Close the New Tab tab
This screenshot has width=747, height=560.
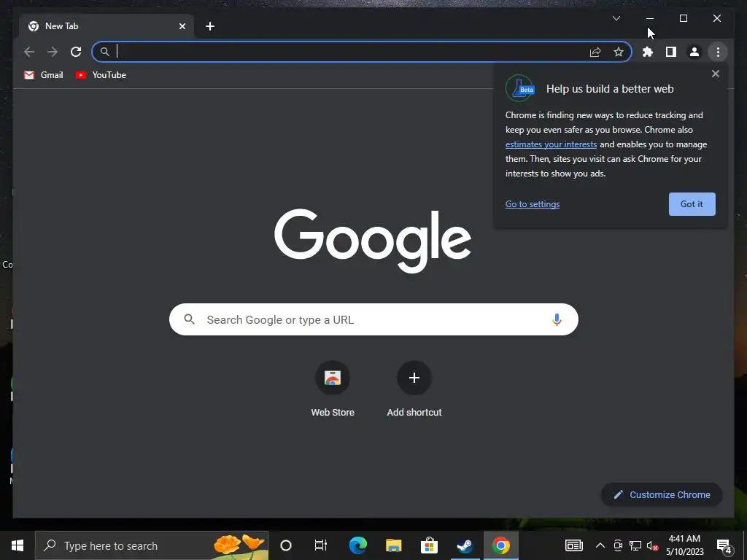(182, 26)
